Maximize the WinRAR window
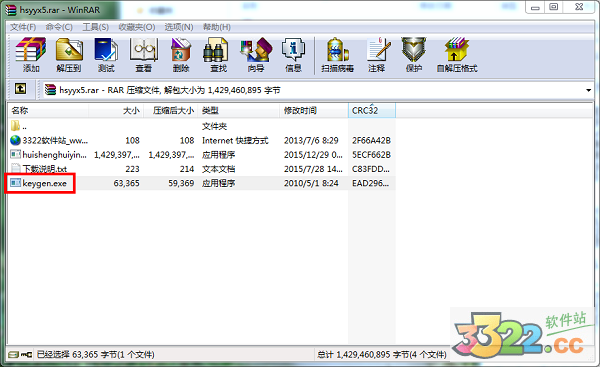The height and width of the screenshot is (367, 600). (553, 7)
